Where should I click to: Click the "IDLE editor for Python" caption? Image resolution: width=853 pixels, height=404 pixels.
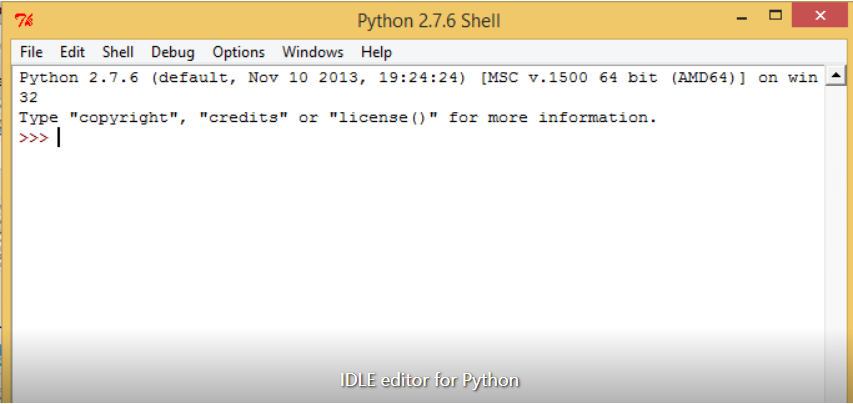[x=429, y=380]
